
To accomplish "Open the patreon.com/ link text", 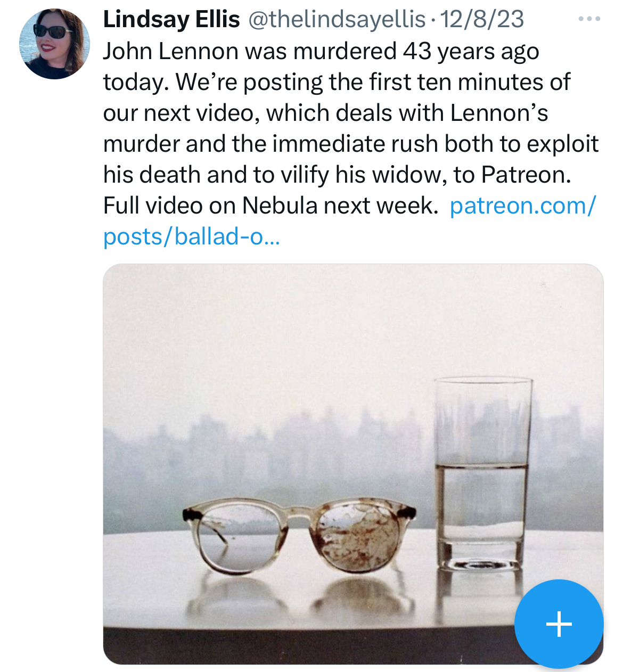I will [x=523, y=206].
